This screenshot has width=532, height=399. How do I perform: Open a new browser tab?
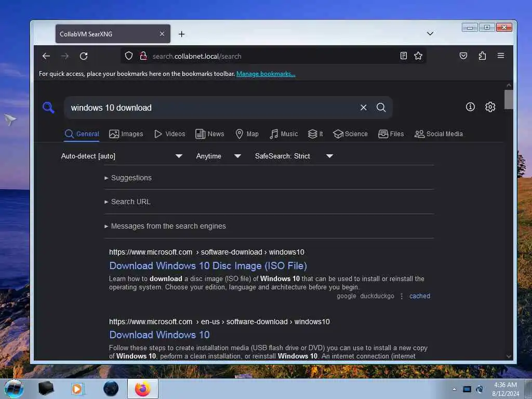(x=181, y=34)
